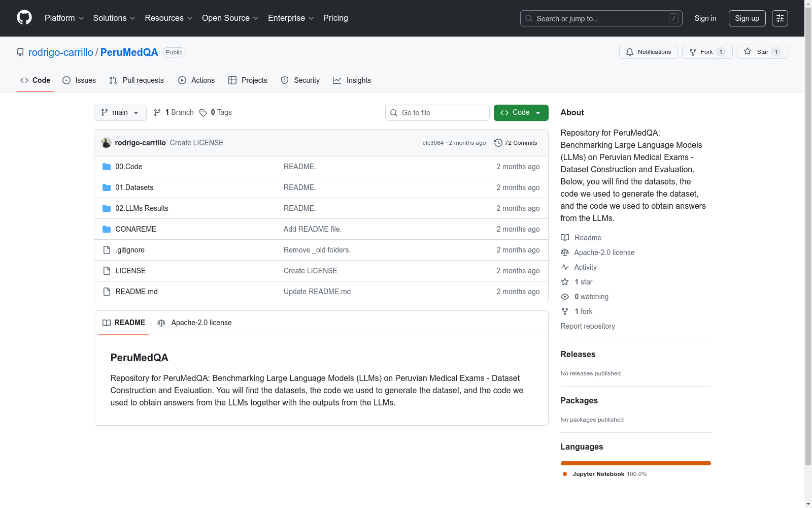Focus the Search or jump to field
This screenshot has height=508, width=812.
(x=601, y=18)
